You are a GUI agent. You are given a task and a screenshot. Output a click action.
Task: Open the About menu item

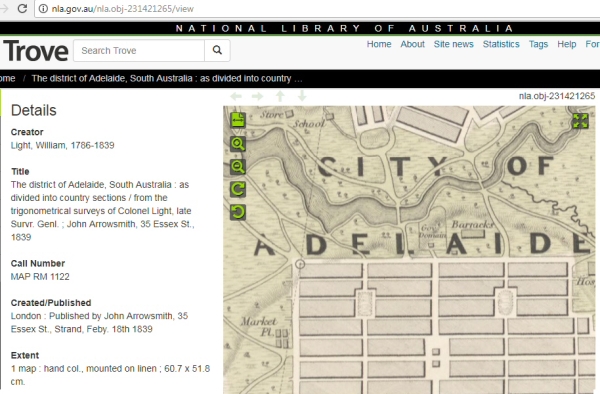tap(412, 44)
